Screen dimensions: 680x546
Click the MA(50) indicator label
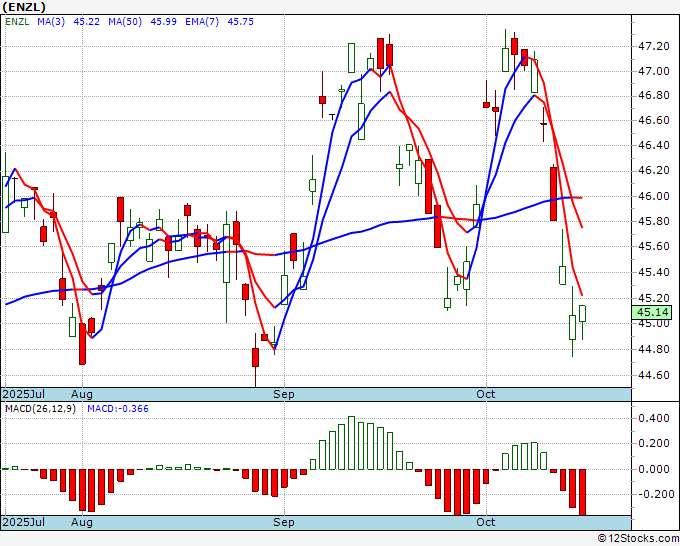coord(125,22)
